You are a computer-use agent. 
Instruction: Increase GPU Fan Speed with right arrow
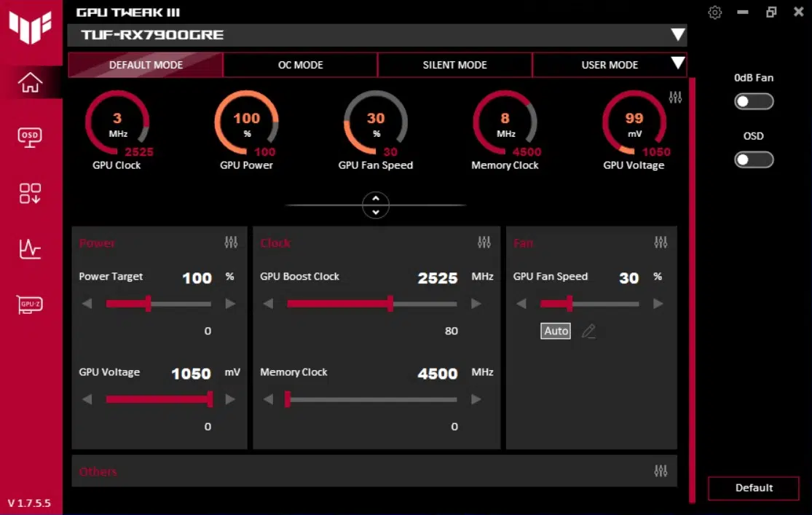click(658, 304)
